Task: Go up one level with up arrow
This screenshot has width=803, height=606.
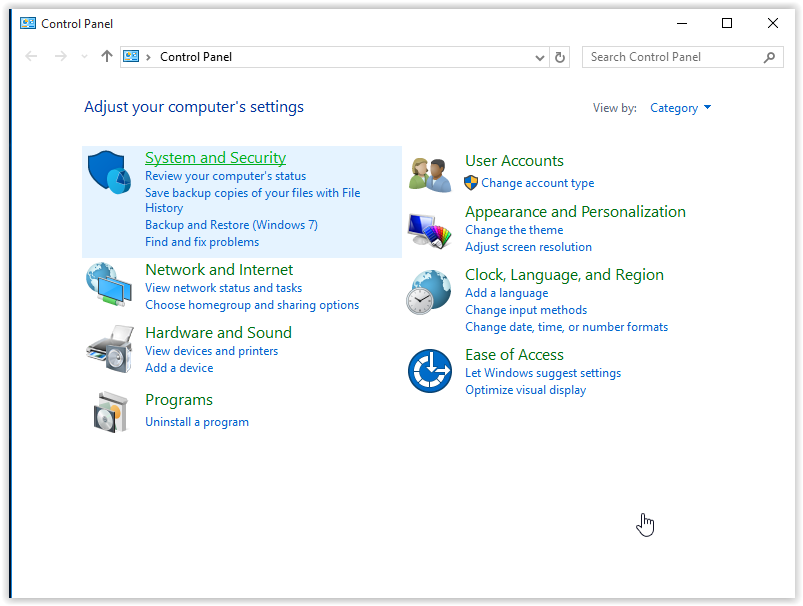Action: 107,56
